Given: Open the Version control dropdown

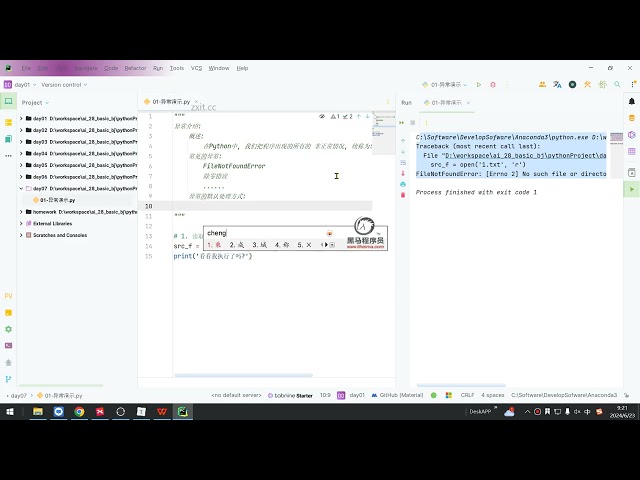Looking at the screenshot, I should [x=64, y=85].
